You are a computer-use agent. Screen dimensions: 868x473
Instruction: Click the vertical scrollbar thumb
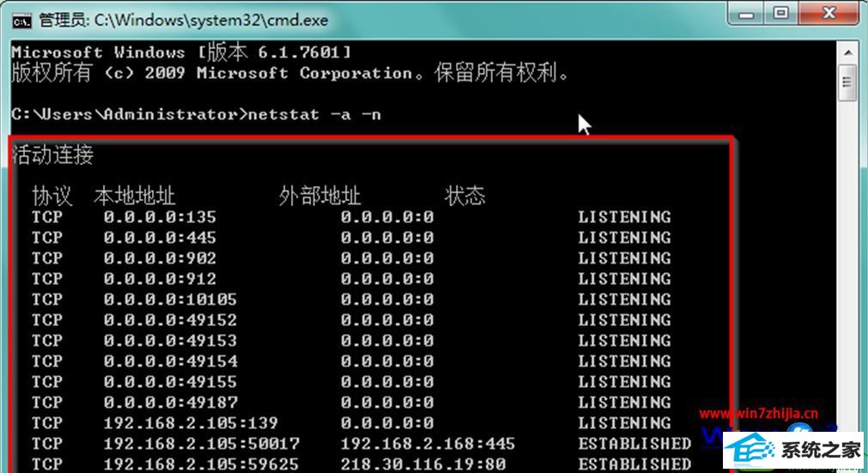coord(847,82)
